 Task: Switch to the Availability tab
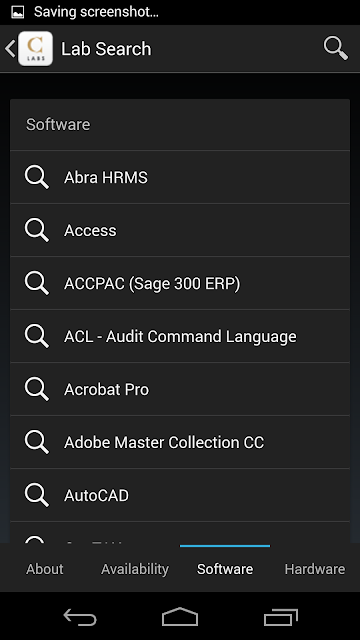pos(135,569)
